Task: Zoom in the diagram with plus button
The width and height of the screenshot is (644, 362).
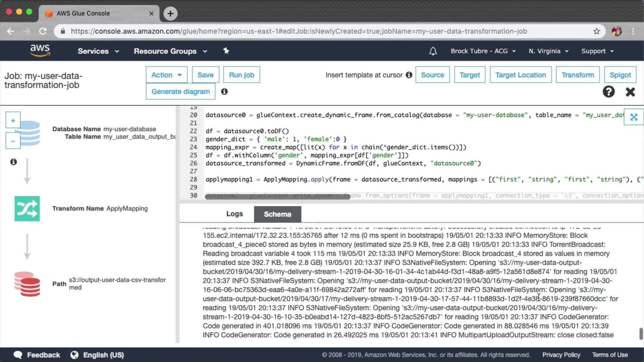Action: (x=13, y=120)
